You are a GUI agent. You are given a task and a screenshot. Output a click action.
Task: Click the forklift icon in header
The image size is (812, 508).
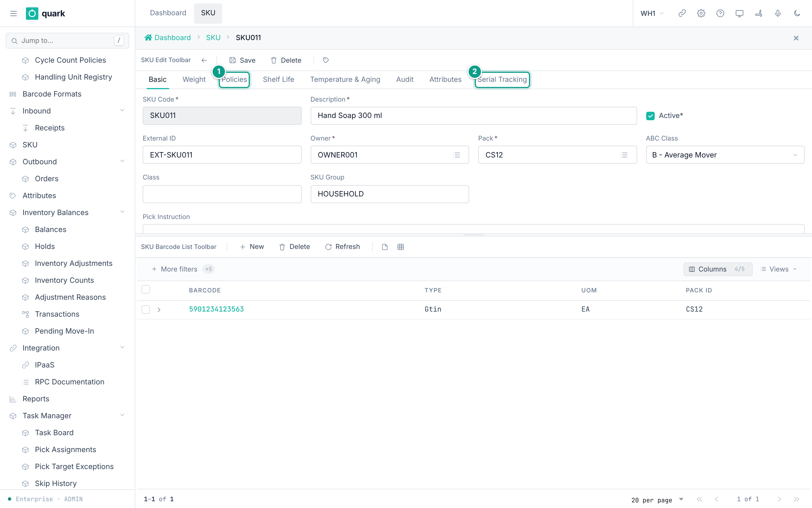(x=758, y=14)
